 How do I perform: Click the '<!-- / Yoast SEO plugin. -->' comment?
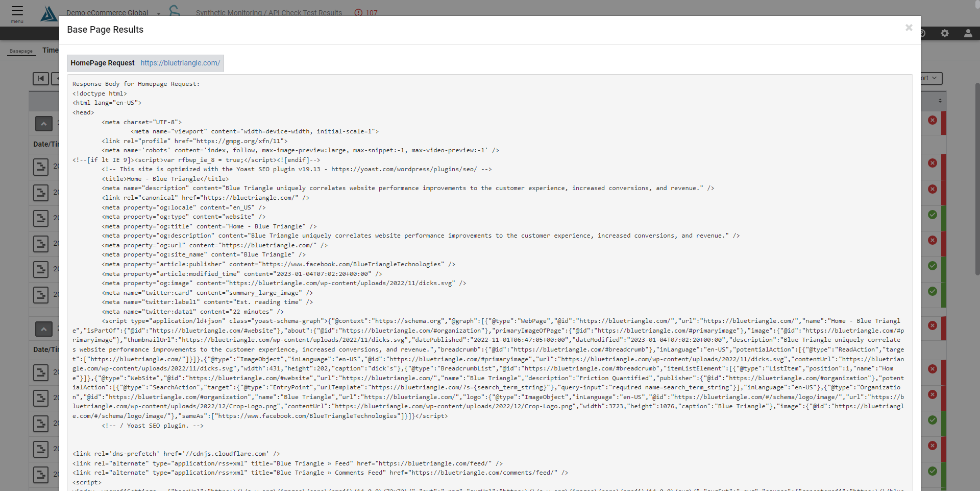pos(153,426)
